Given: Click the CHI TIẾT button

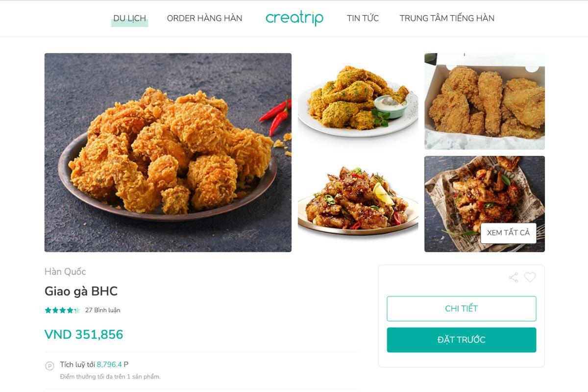Looking at the screenshot, I should point(462,309).
